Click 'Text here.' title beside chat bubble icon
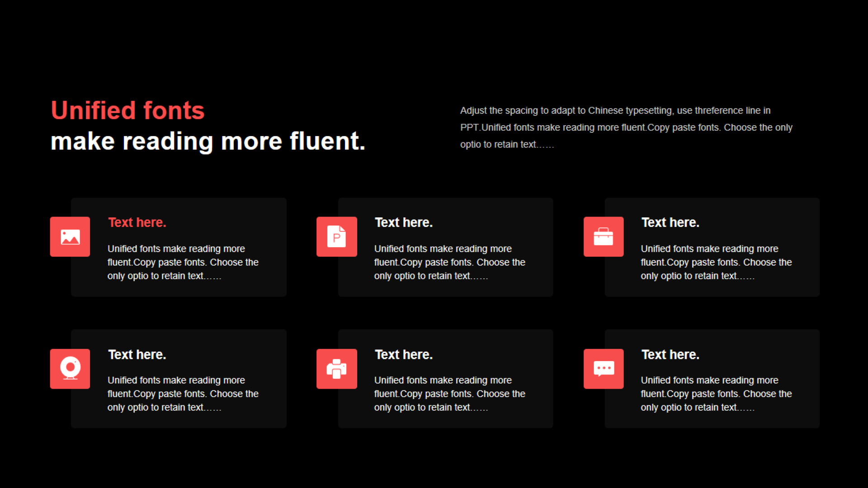Viewport: 868px width, 488px height. (670, 355)
